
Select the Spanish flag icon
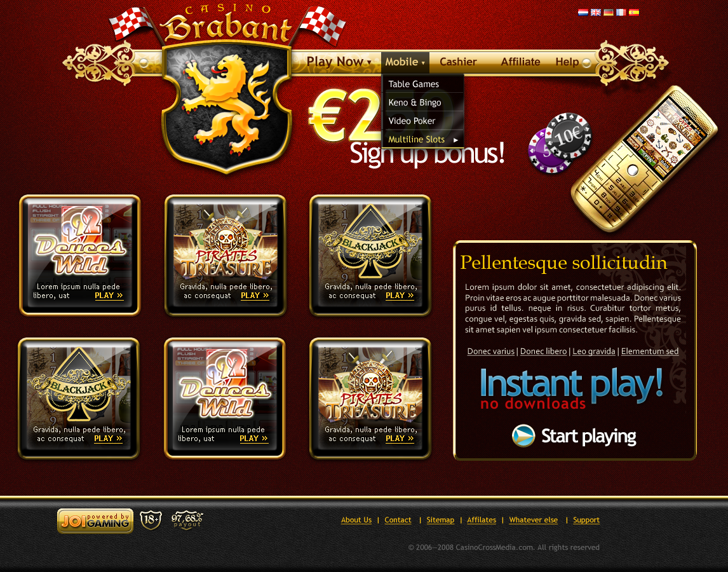click(634, 13)
